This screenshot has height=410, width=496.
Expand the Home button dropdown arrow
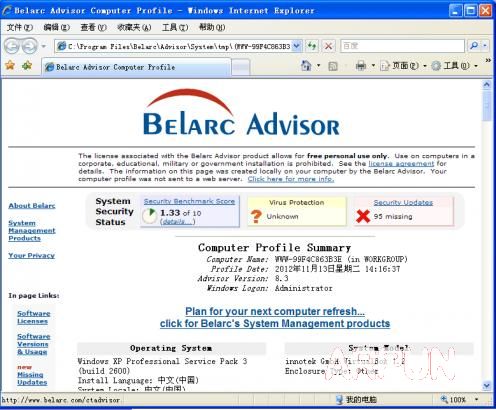(318, 66)
